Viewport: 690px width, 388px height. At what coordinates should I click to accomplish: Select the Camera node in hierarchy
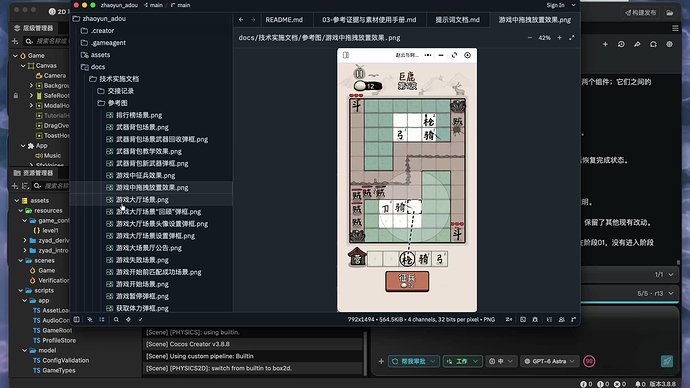pyautogui.click(x=54, y=76)
